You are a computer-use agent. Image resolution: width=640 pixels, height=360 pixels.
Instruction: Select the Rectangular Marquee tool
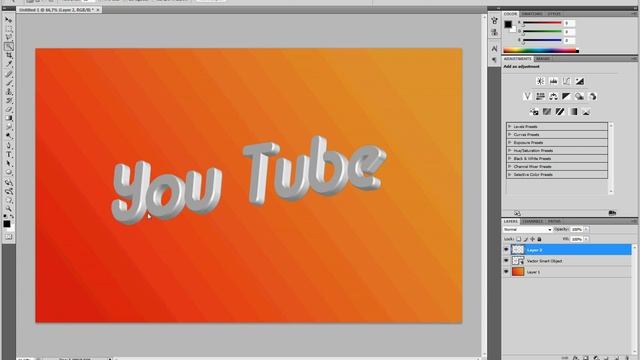coord(9,29)
